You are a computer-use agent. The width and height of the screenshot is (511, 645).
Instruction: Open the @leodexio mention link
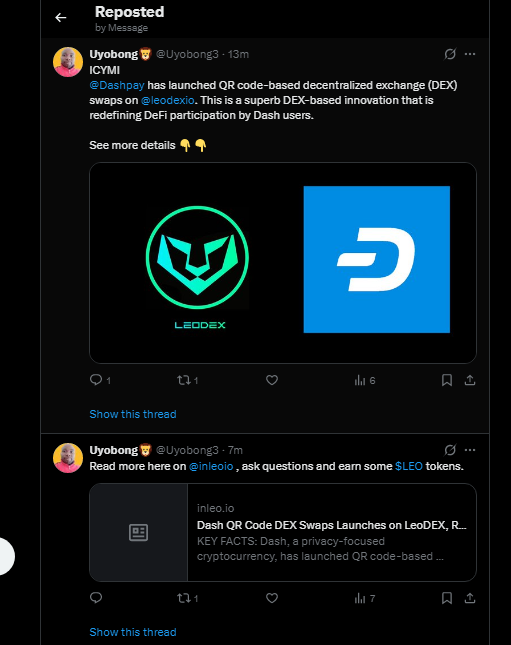pos(167,100)
